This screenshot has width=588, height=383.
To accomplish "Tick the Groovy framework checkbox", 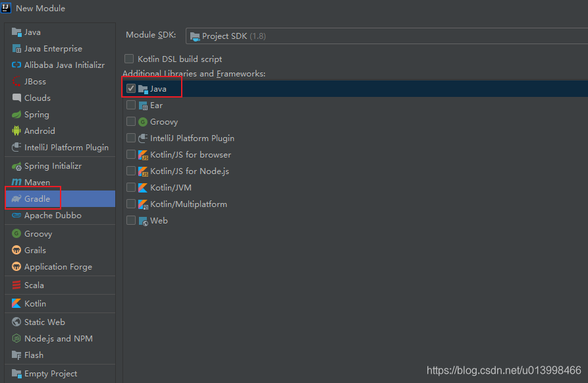I will click(x=131, y=121).
